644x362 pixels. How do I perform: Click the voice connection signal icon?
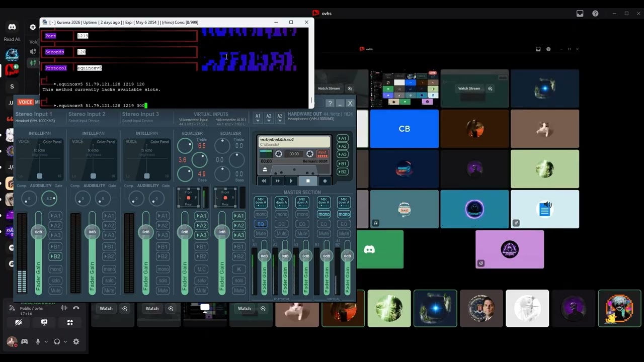tap(12, 308)
